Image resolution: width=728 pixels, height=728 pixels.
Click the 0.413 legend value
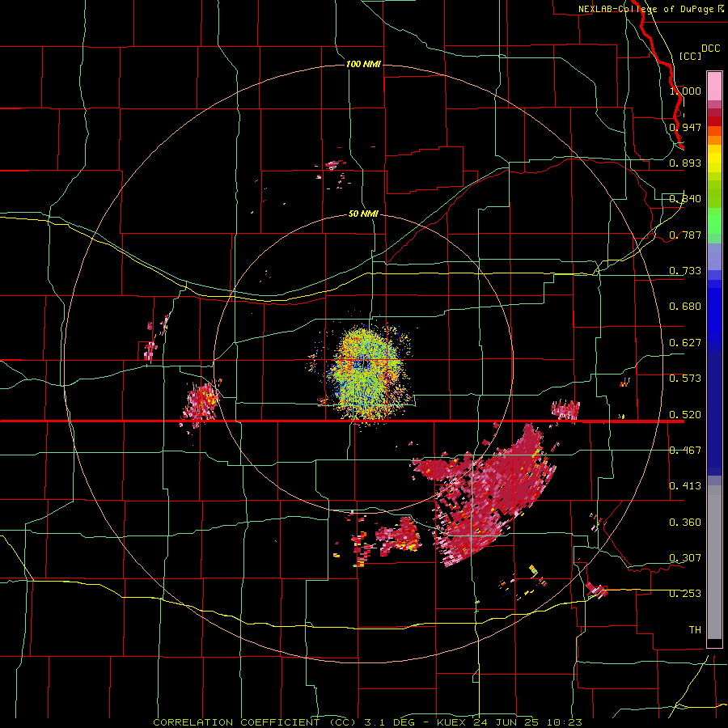pos(685,486)
